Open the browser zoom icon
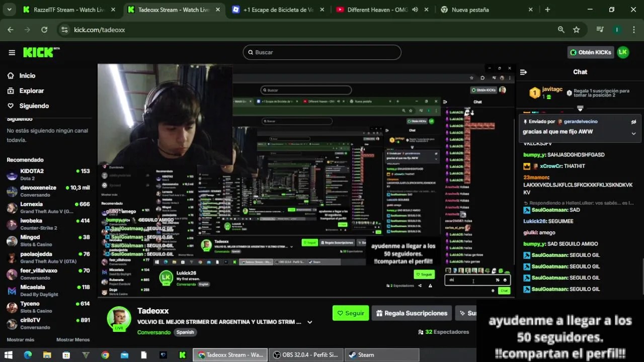 561,30
